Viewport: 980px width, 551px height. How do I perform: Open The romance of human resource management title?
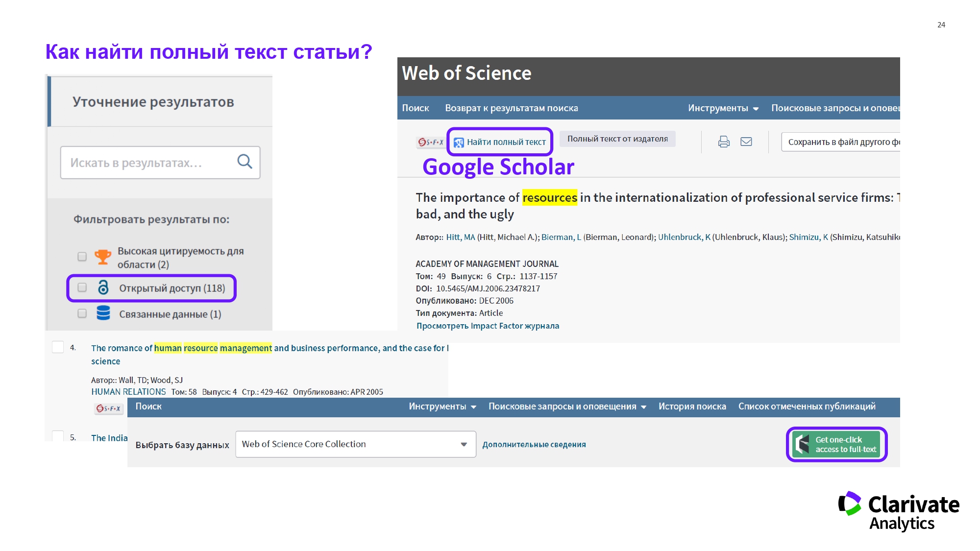click(x=269, y=355)
